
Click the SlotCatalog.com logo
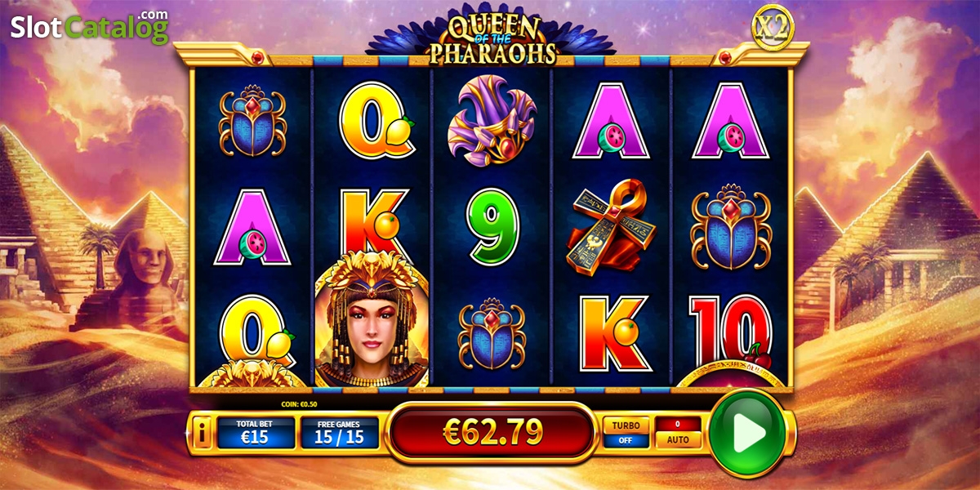coord(90,27)
